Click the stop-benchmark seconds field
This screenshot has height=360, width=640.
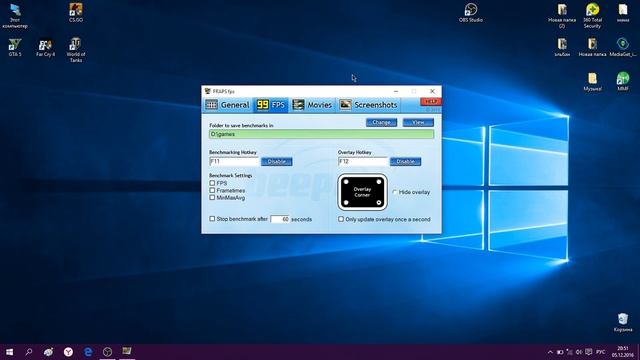coord(280,219)
